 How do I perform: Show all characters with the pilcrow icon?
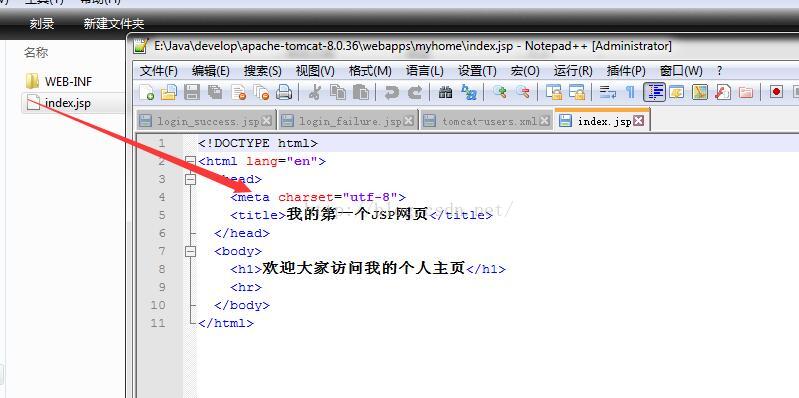630,92
